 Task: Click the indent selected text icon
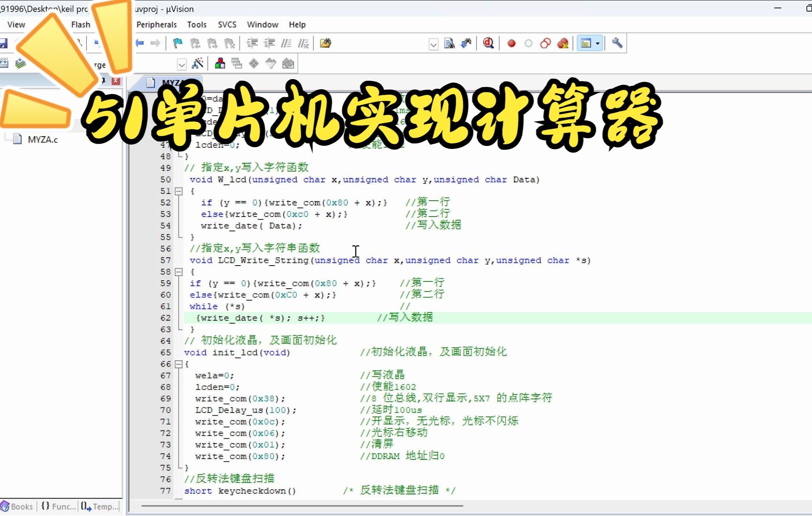tap(252, 43)
